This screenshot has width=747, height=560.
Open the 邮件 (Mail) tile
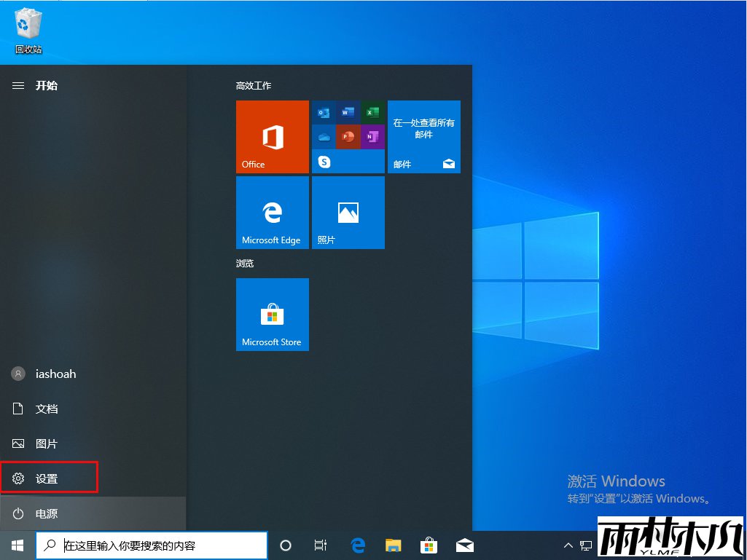pyautogui.click(x=423, y=137)
